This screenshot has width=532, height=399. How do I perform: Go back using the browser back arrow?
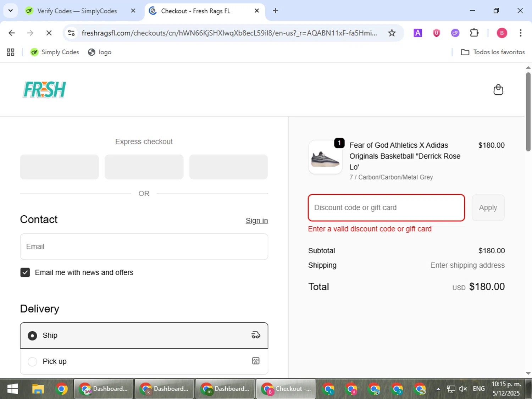[12, 33]
